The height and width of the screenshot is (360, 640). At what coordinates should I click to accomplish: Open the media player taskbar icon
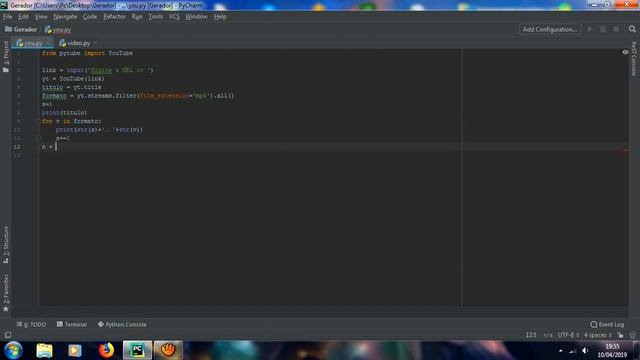(75, 350)
